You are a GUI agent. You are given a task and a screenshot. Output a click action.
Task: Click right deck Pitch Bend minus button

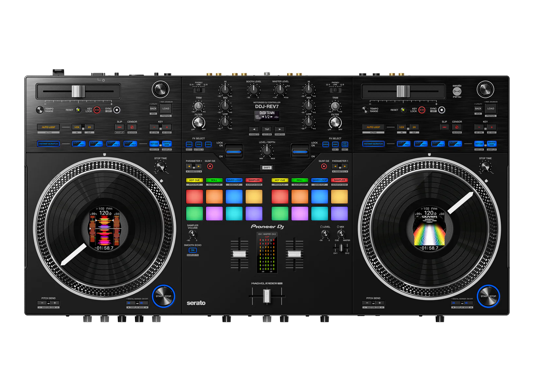(367, 303)
